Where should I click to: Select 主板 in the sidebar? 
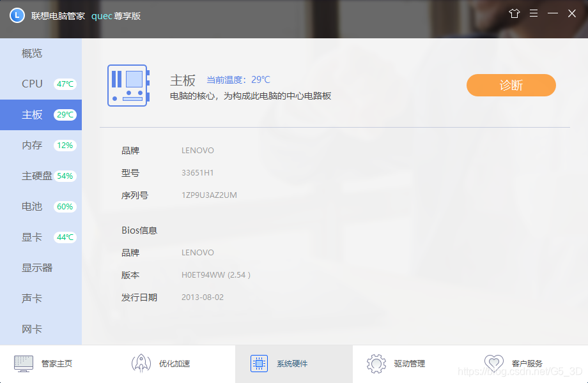41,114
